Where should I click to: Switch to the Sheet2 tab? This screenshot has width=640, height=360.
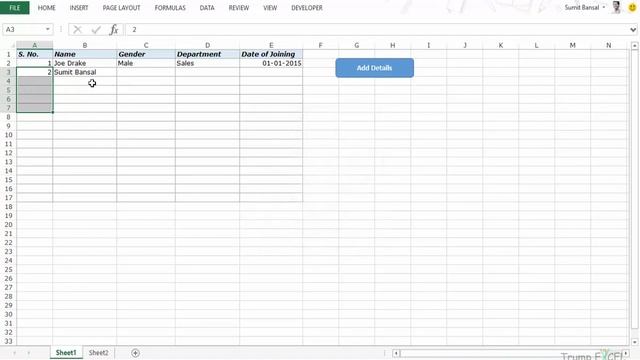(x=98, y=353)
